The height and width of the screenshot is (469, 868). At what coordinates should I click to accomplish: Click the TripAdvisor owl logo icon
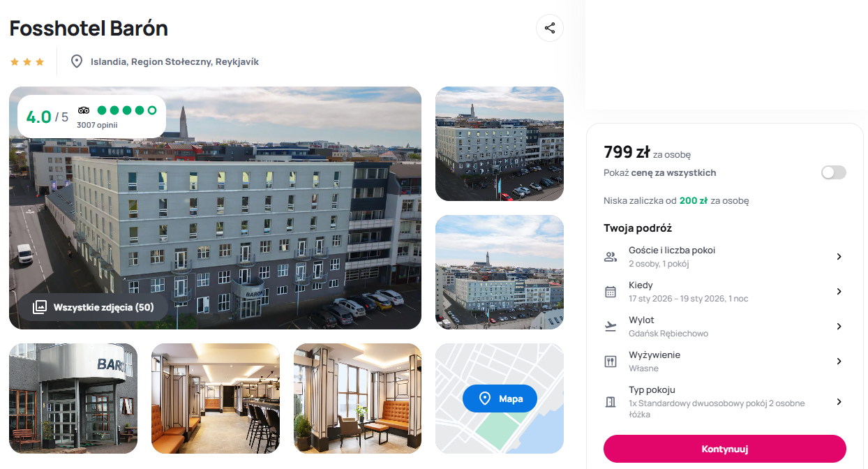84,110
